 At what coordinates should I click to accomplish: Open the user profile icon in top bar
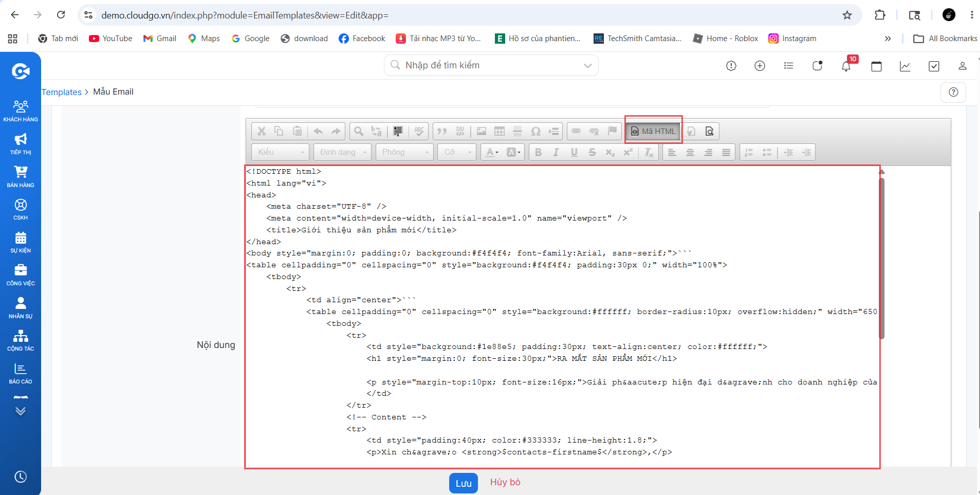(963, 66)
